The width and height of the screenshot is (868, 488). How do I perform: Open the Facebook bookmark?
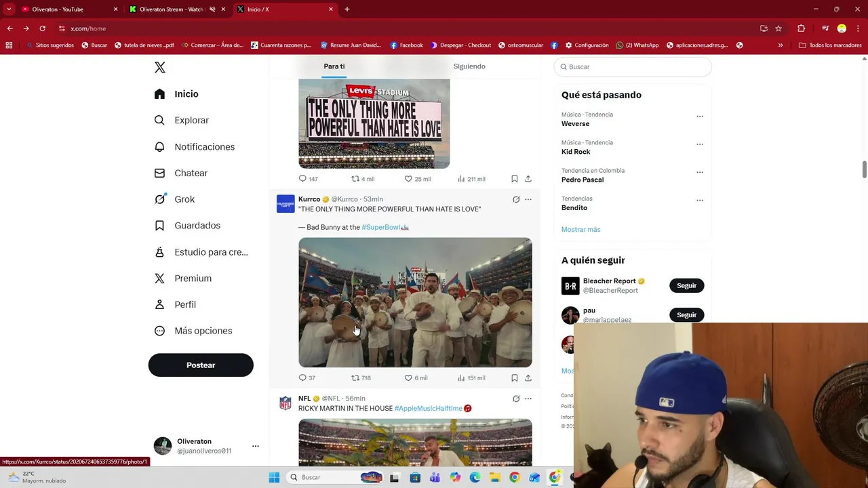(407, 45)
